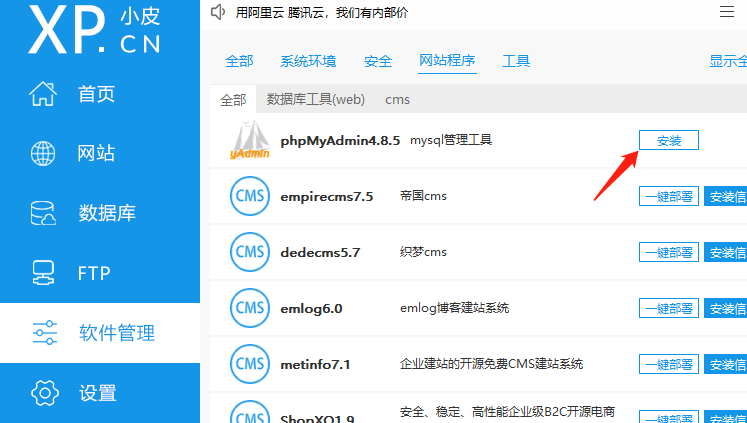Select the 网站程序 tab
The width and height of the screenshot is (747, 423).
pyautogui.click(x=447, y=60)
